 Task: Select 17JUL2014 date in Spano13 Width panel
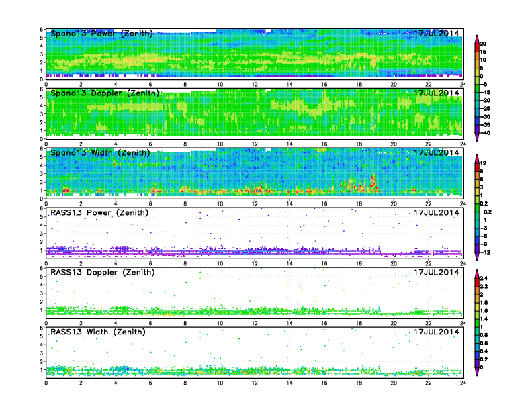pyautogui.click(x=437, y=152)
